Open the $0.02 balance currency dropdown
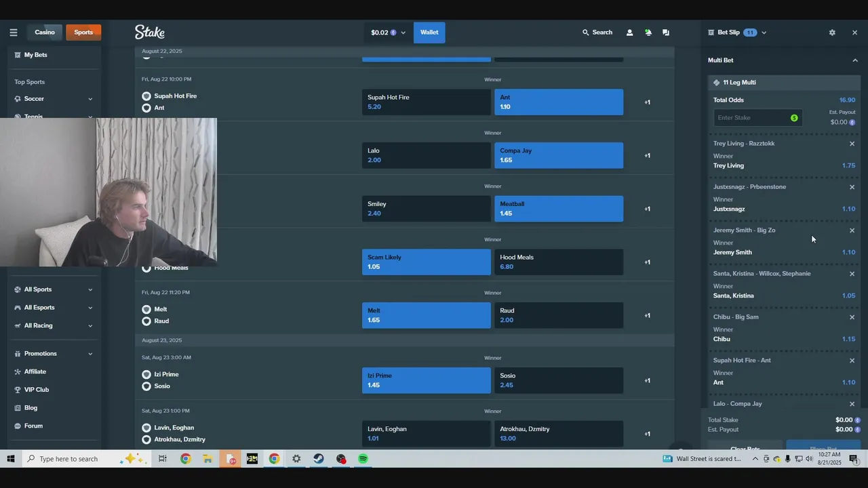The height and width of the screenshot is (488, 868). pyautogui.click(x=388, y=33)
